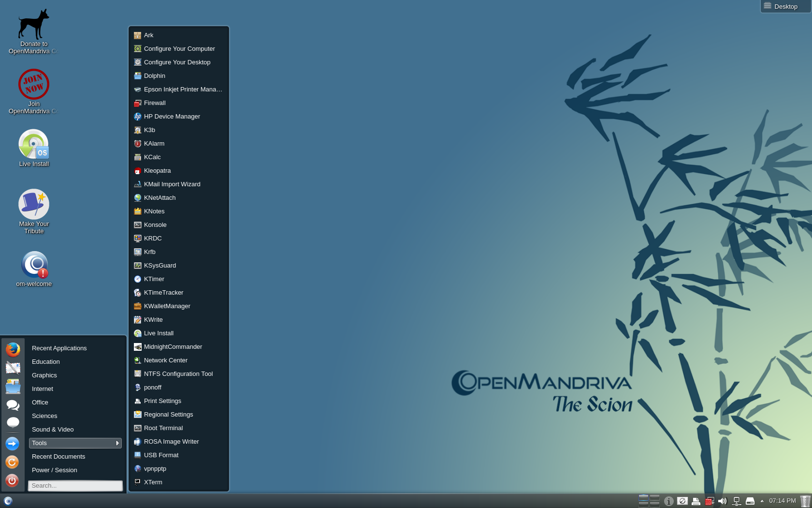
Task: Select the Make Your Tribute desktop icon
Action: (34, 211)
